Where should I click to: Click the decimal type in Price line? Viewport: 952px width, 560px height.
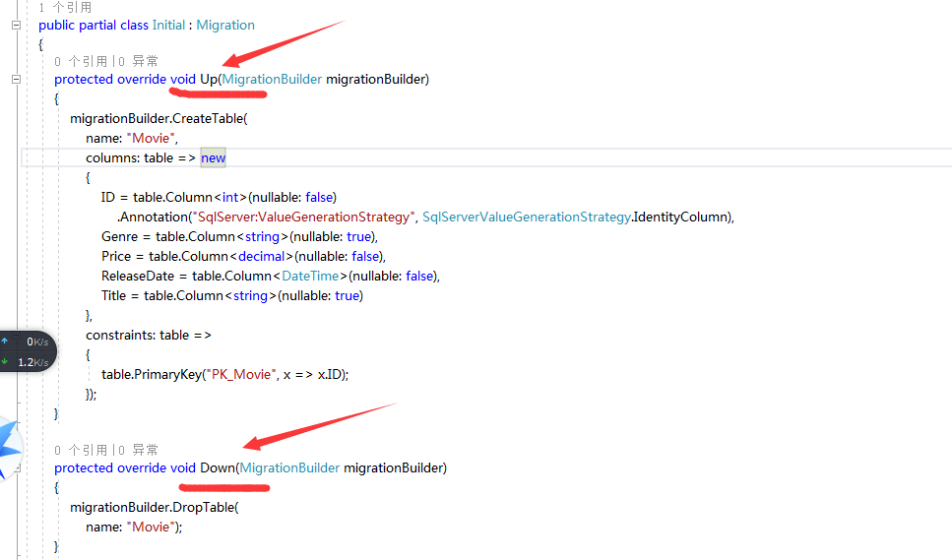pyautogui.click(x=261, y=256)
